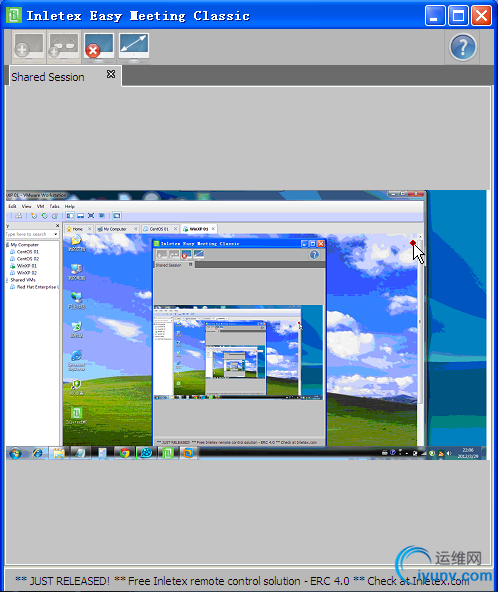Click the VMware console view icon
Viewport: 498px width, 592px height.
tap(117, 216)
